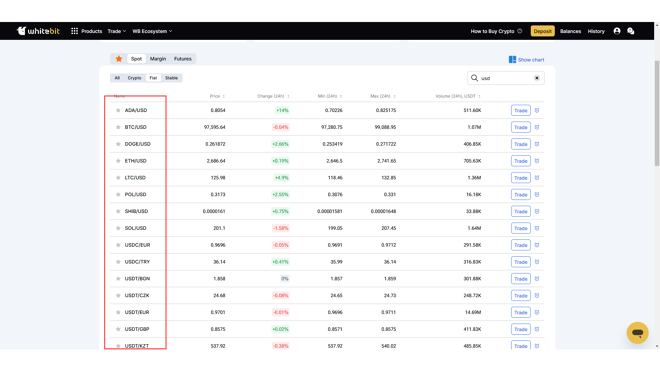Sort by Max (24h) column
Screen dimensions: 660x371
click(x=383, y=96)
